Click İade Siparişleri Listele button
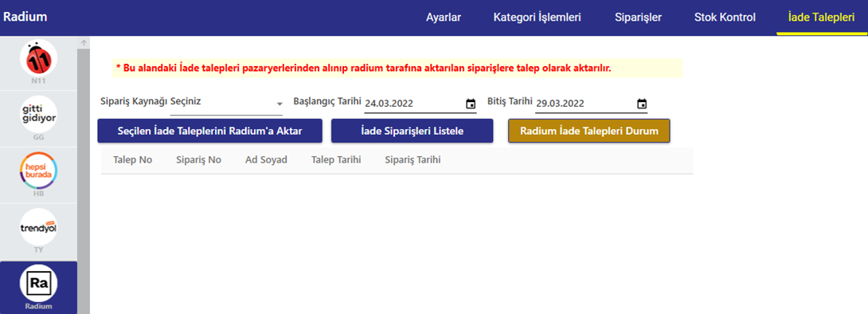Viewport: 868px width, 314px height. [412, 131]
